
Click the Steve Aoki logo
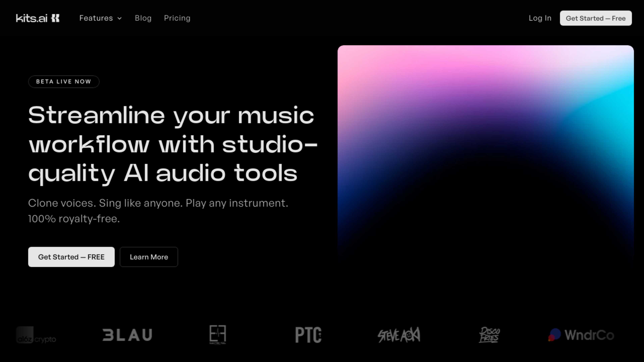click(x=399, y=335)
